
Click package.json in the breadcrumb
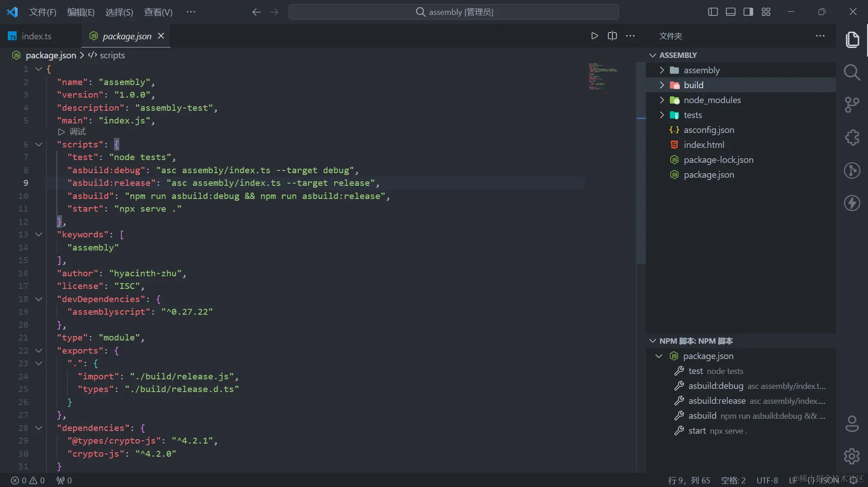tap(51, 55)
